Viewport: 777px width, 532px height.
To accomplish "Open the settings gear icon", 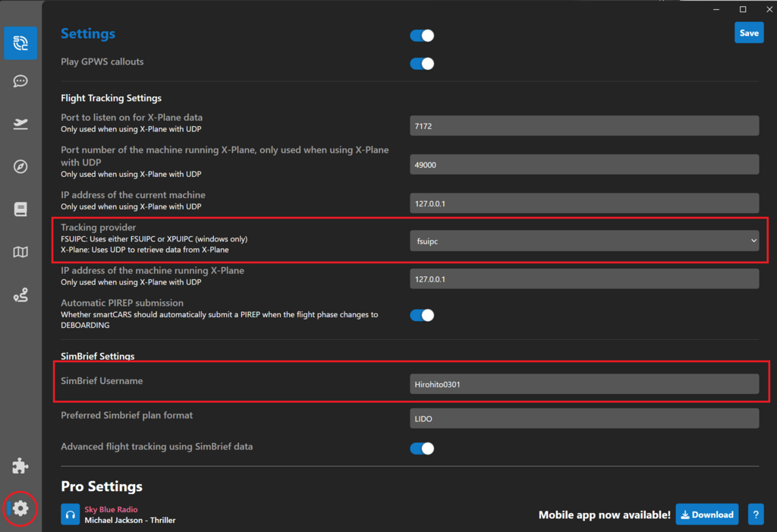I will [x=20, y=508].
